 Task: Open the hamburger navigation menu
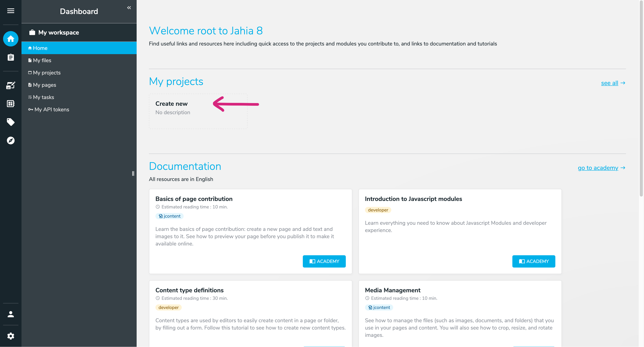pyautogui.click(x=11, y=11)
